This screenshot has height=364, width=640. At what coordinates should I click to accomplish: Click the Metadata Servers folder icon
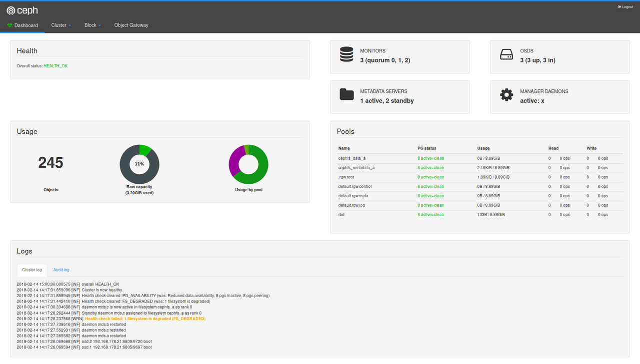(346, 94)
